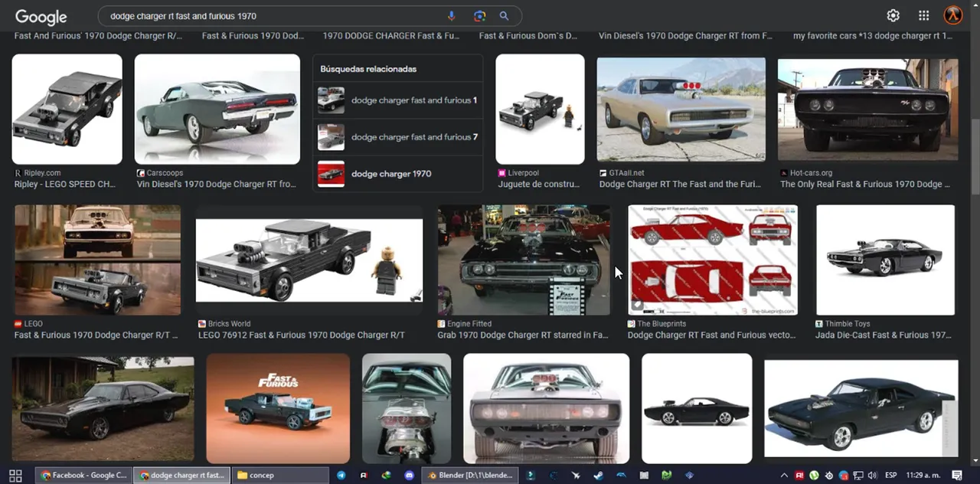The height and width of the screenshot is (484, 980).
Task: Click the Google logo
Action: (x=41, y=16)
